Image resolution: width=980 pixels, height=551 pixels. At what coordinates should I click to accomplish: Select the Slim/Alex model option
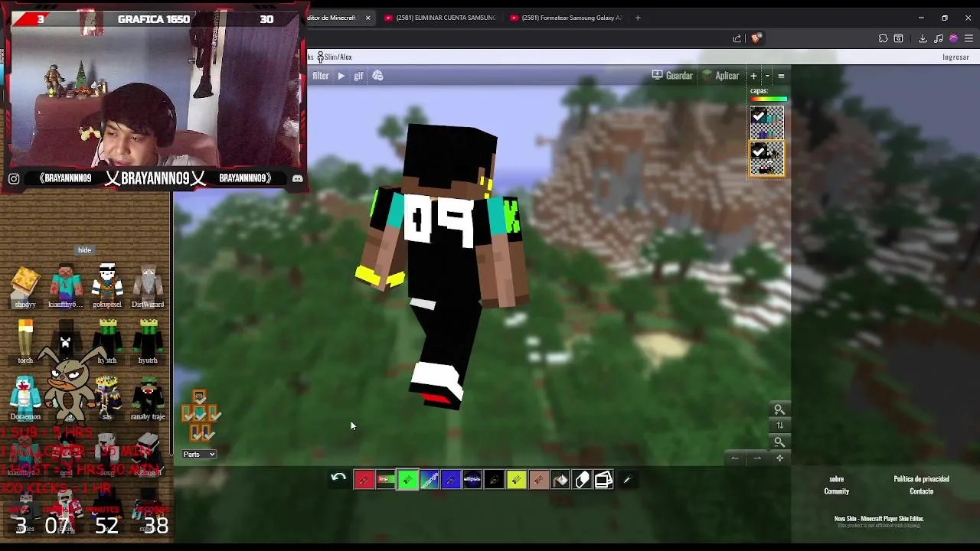(335, 57)
